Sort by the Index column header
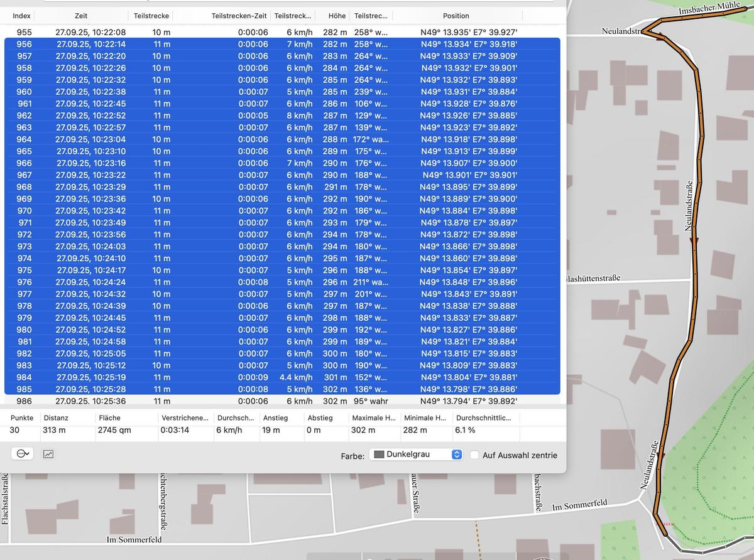This screenshot has width=754, height=560. pyautogui.click(x=21, y=16)
